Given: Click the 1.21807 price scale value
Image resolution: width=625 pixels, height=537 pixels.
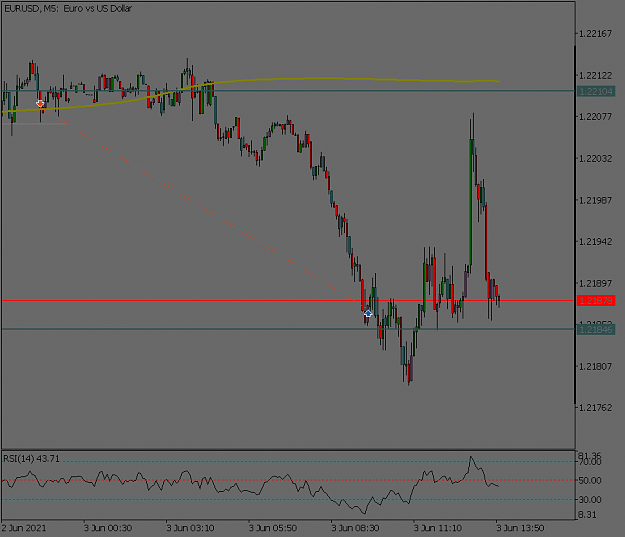Looking at the screenshot, I should click(x=595, y=366).
